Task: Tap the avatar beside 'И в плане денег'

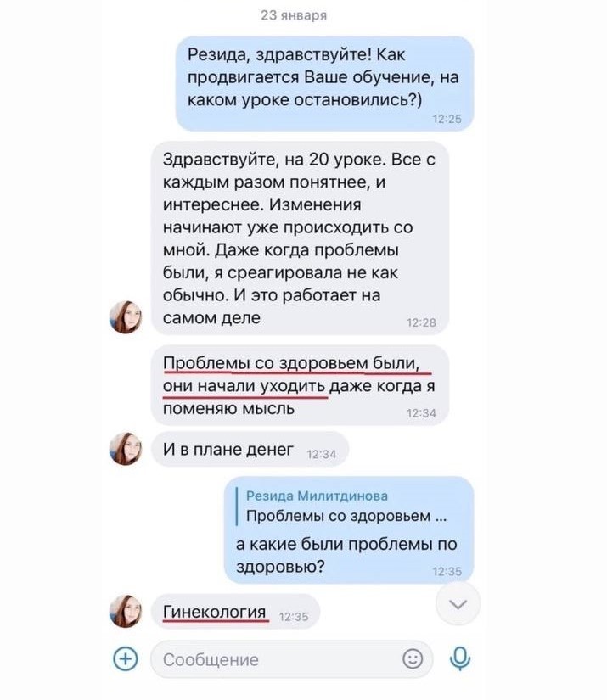Action: 126,449
